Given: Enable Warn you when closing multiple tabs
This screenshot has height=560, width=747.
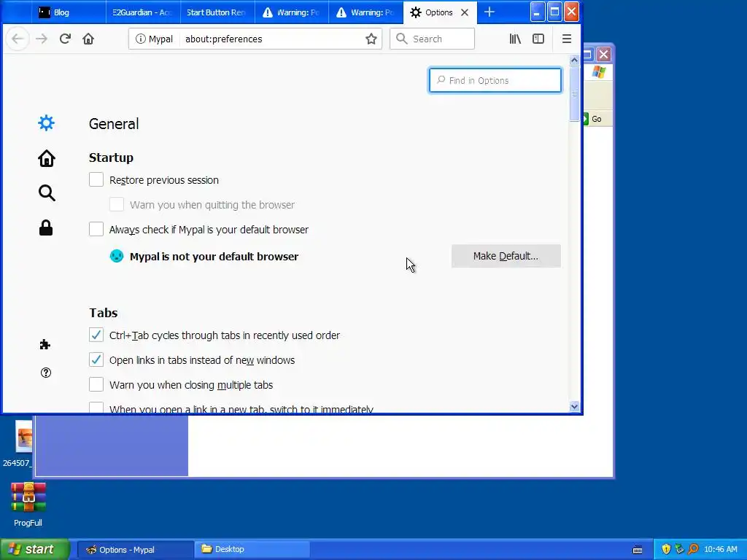Looking at the screenshot, I should click(96, 384).
